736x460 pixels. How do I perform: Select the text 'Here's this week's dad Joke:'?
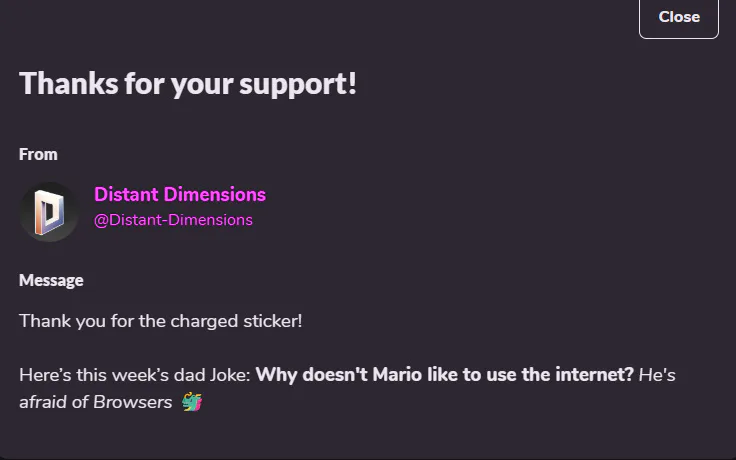click(x=135, y=375)
